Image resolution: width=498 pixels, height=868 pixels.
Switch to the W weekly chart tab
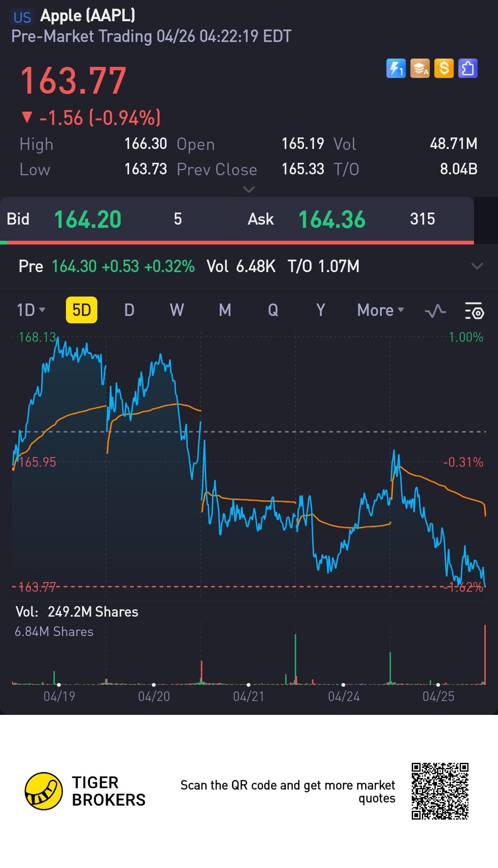point(177,310)
